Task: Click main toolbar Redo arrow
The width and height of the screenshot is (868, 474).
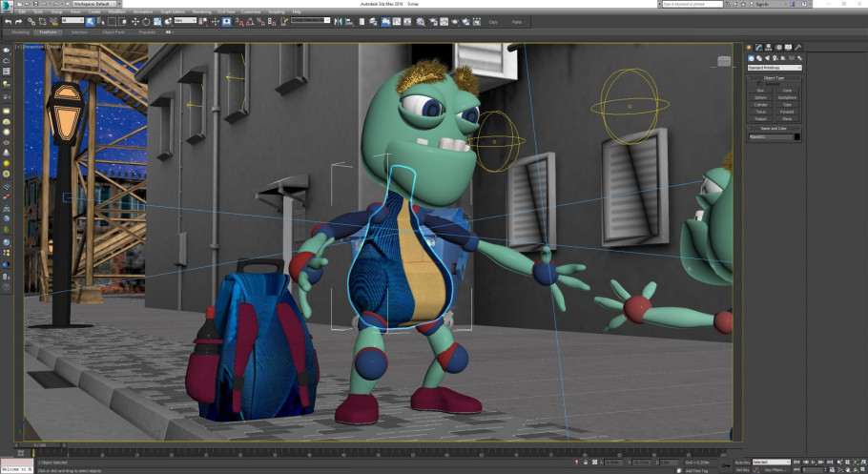Action: [18, 22]
